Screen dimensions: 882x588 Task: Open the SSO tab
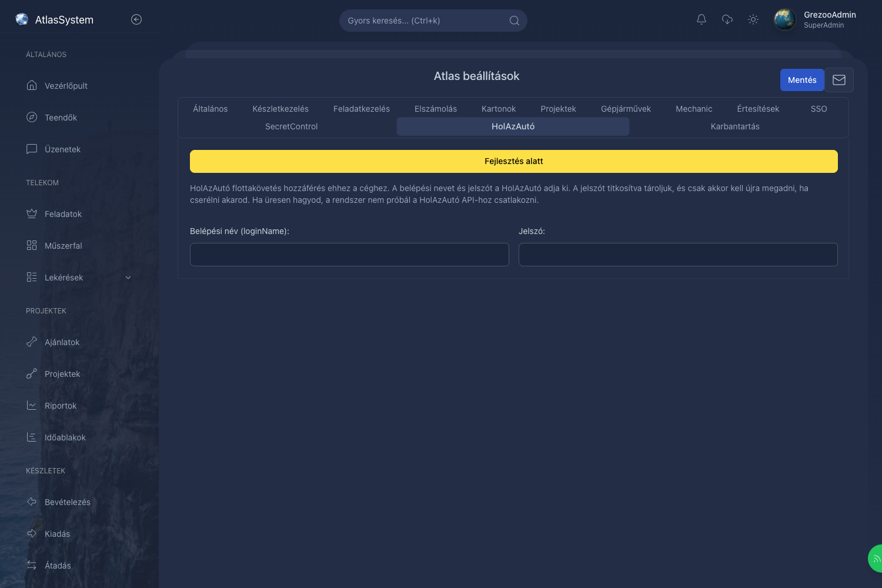click(x=819, y=109)
